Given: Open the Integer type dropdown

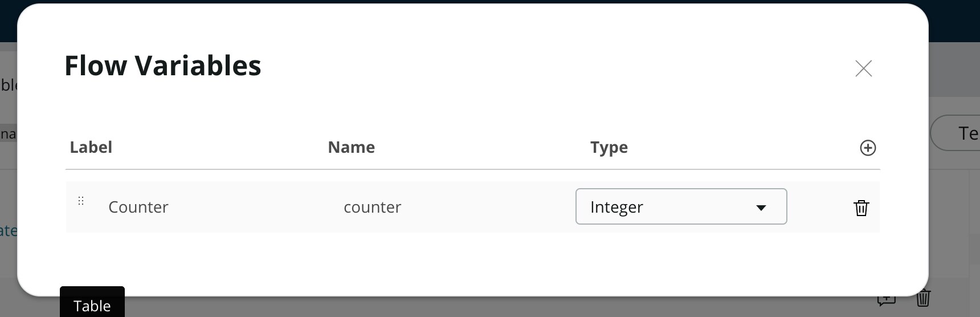Looking at the screenshot, I should (681, 206).
